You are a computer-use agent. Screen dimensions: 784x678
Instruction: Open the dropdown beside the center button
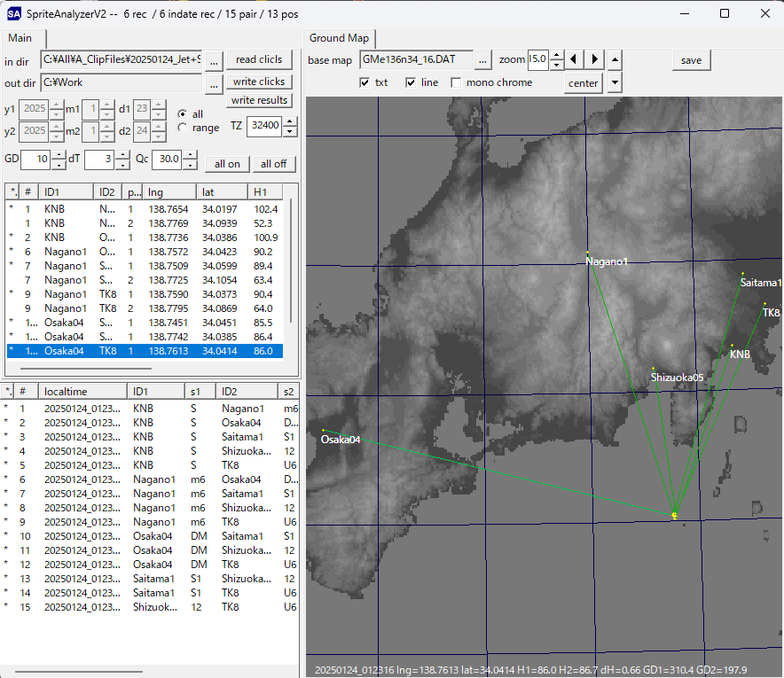pyautogui.click(x=614, y=82)
